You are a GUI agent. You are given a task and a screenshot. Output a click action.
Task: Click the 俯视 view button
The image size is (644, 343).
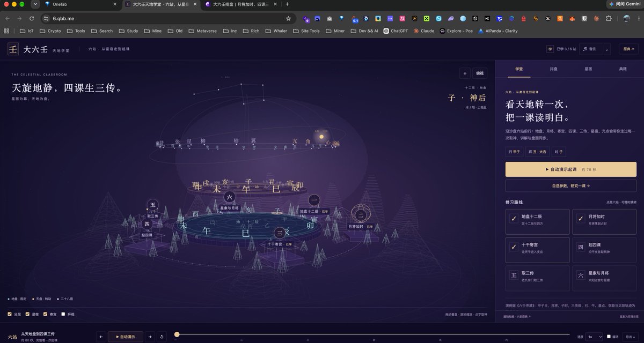tap(480, 73)
